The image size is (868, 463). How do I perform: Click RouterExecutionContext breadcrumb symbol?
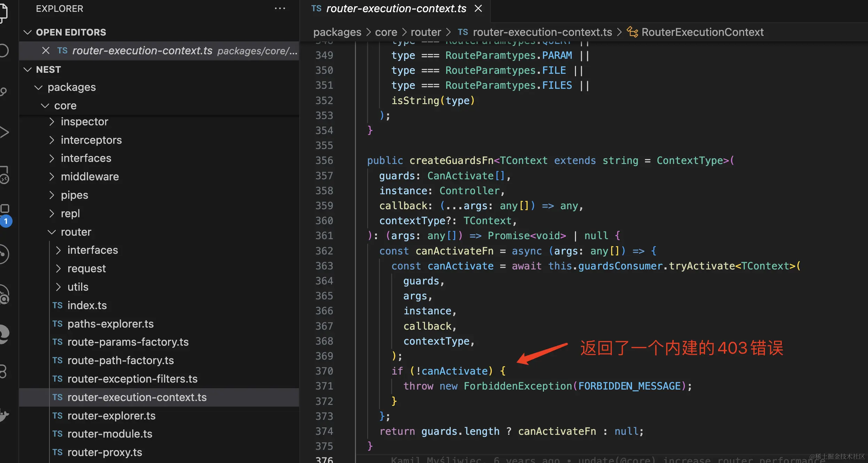[702, 32]
